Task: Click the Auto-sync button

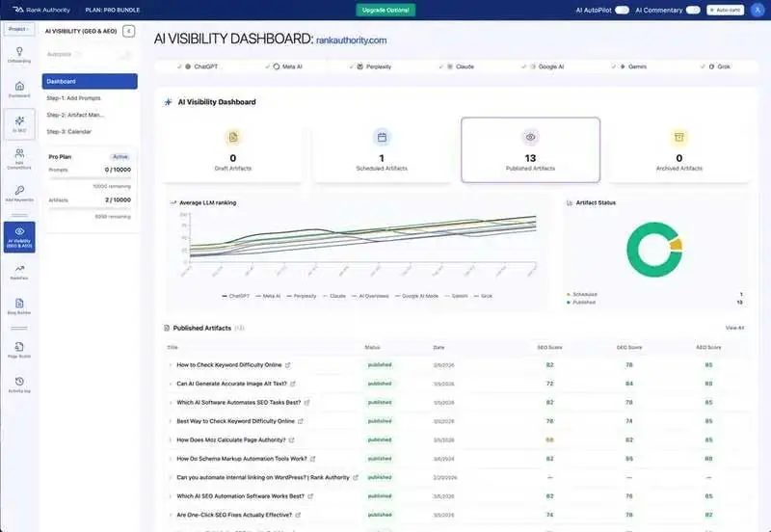Action: 726,10
